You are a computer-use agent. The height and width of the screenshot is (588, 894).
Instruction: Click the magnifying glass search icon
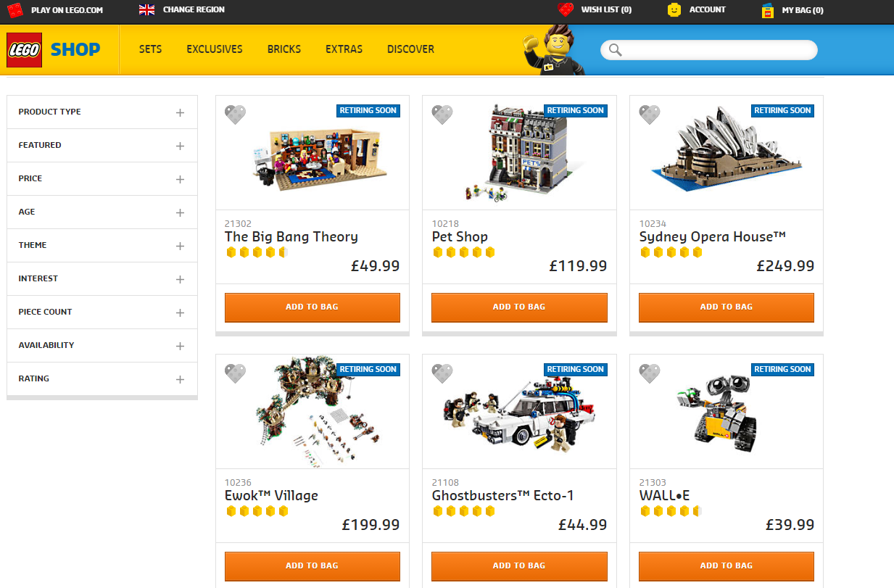tap(616, 49)
